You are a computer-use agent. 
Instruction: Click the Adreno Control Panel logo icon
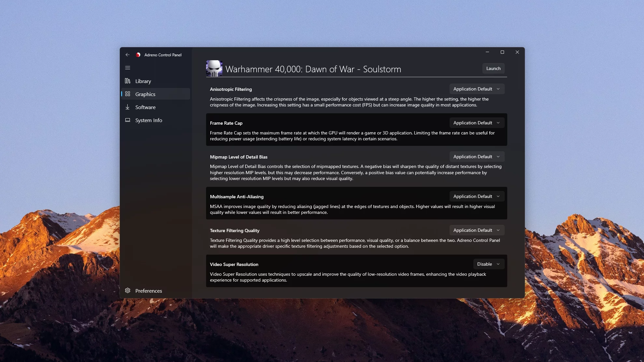[x=138, y=55]
